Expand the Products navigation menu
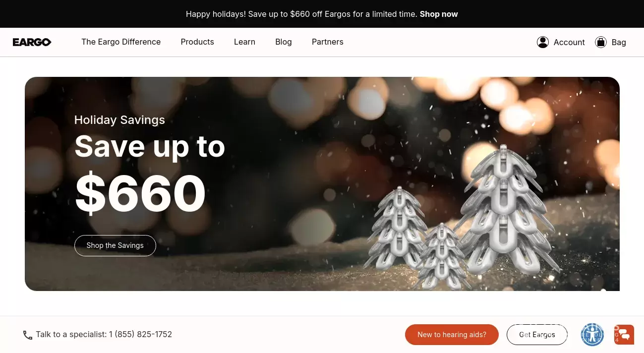 point(197,42)
